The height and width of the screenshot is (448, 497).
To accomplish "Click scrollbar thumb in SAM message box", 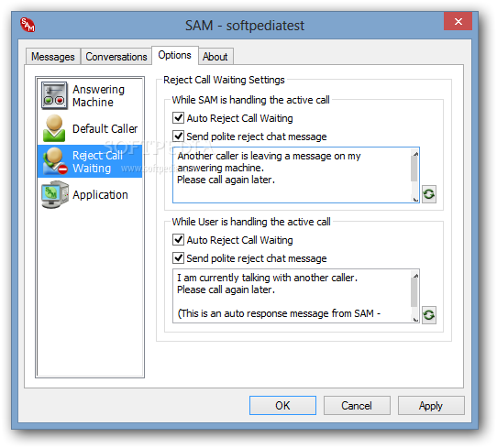I will click(414, 169).
